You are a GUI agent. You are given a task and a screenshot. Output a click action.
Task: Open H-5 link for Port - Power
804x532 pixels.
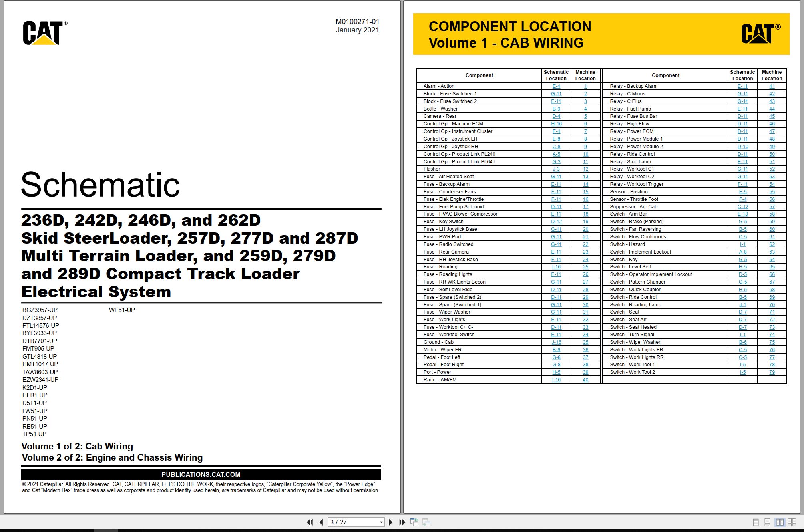pos(556,372)
